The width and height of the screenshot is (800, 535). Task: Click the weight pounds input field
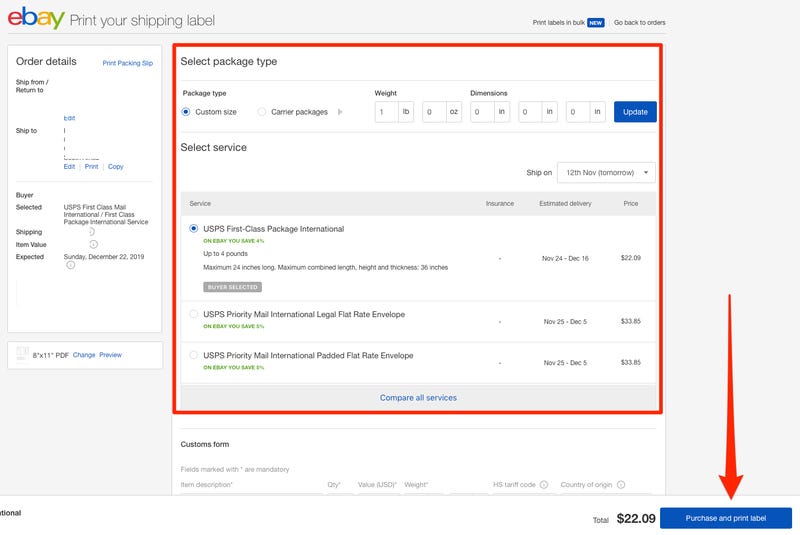coord(386,112)
